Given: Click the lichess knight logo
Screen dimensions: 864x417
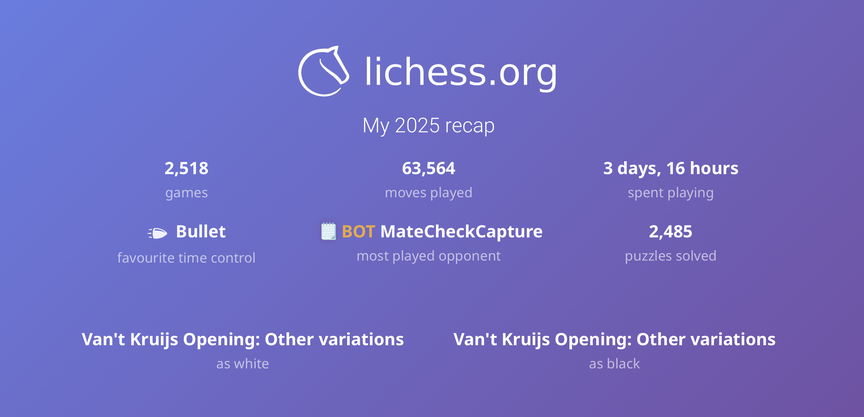Looking at the screenshot, I should 324,72.
